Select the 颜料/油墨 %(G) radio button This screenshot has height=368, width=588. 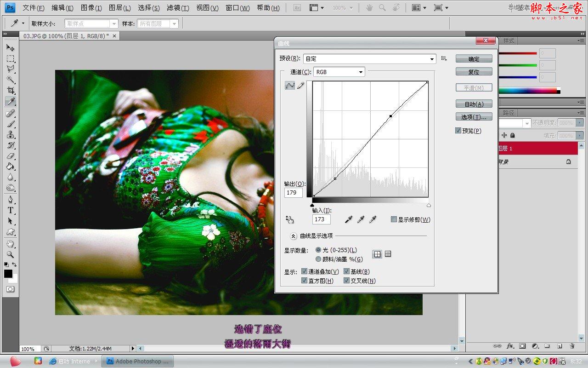(319, 259)
